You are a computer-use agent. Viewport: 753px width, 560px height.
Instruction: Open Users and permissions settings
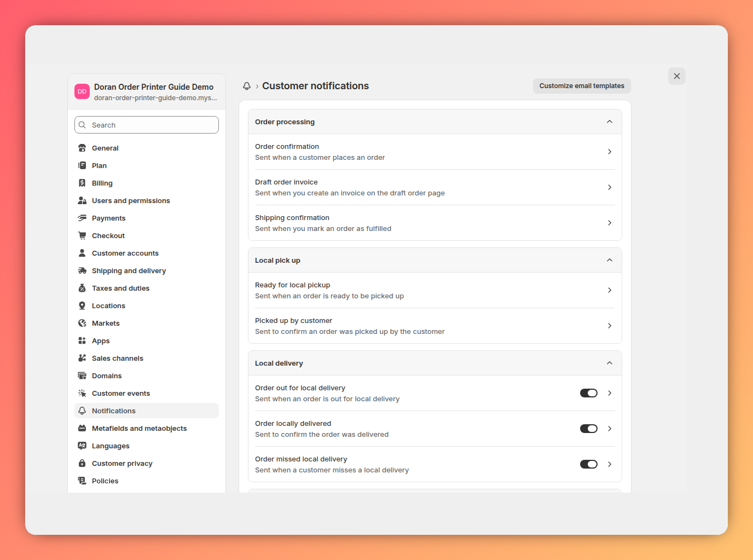[x=147, y=200]
